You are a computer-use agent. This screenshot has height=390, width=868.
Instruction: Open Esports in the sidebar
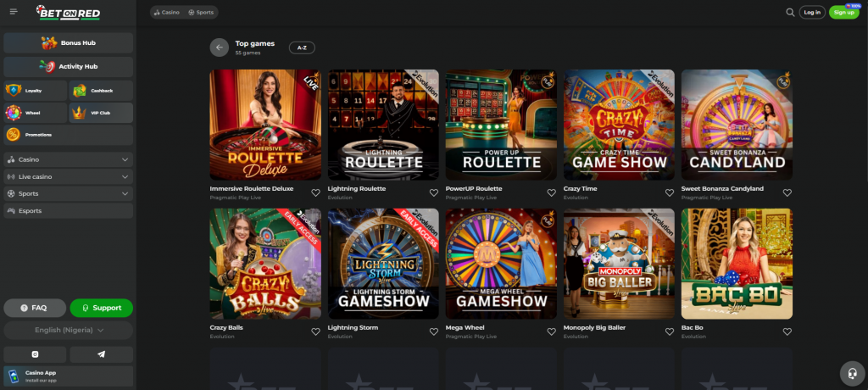pos(68,211)
